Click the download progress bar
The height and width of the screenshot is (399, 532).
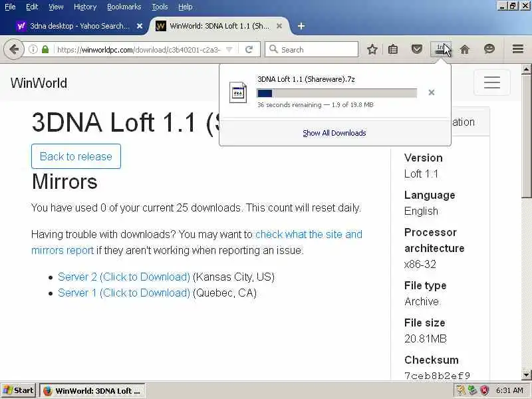pyautogui.click(x=336, y=93)
